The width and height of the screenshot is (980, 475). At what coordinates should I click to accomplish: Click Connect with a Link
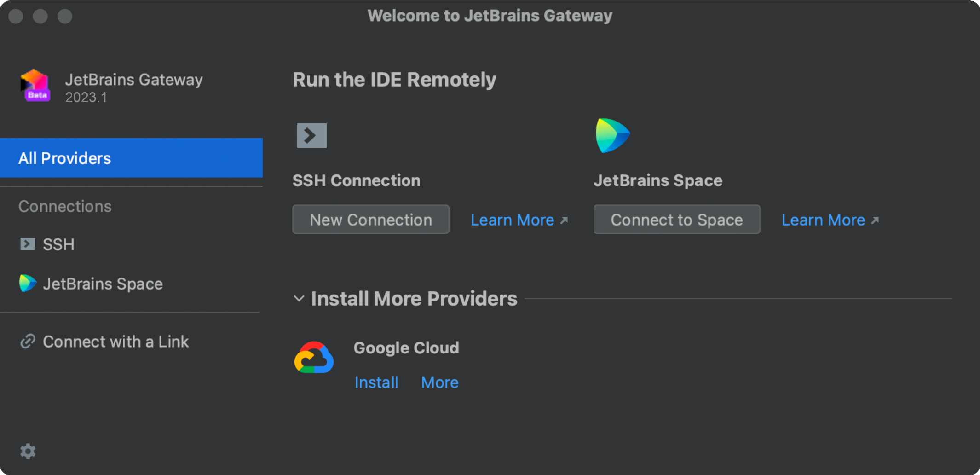click(115, 341)
